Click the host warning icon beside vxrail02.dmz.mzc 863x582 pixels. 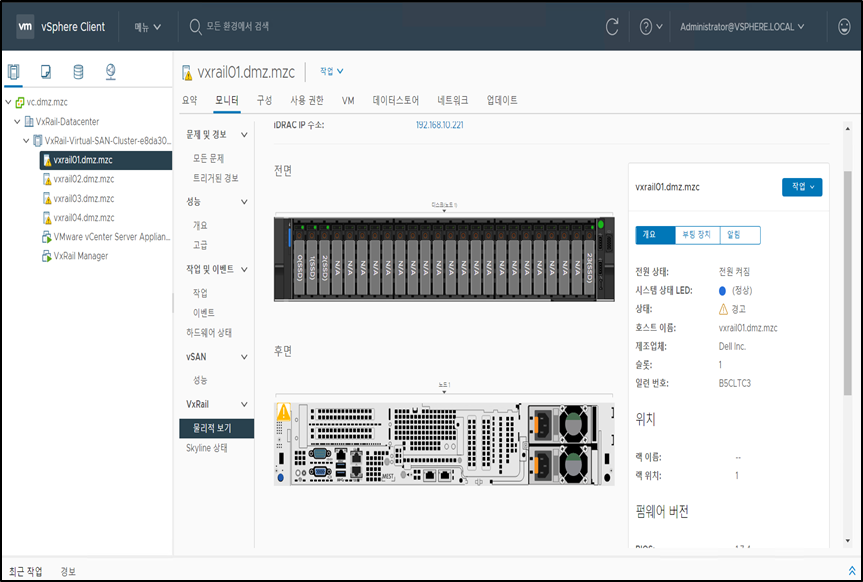(47, 180)
